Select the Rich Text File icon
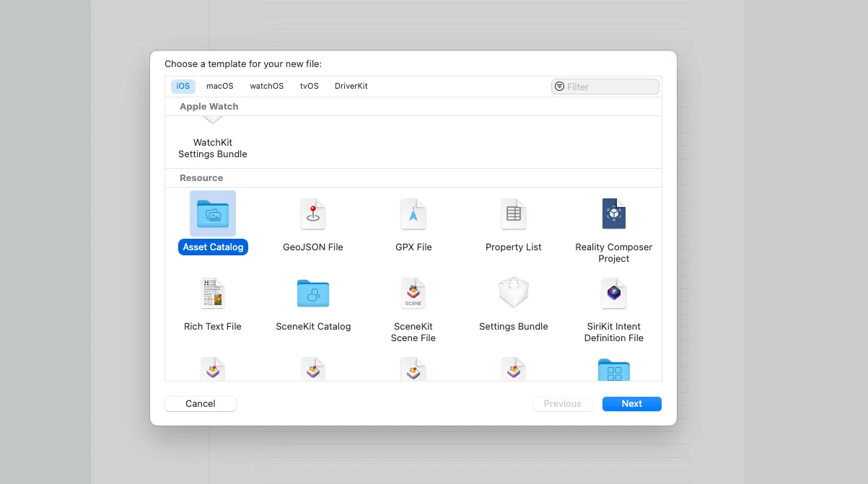868x484 pixels. 213,294
